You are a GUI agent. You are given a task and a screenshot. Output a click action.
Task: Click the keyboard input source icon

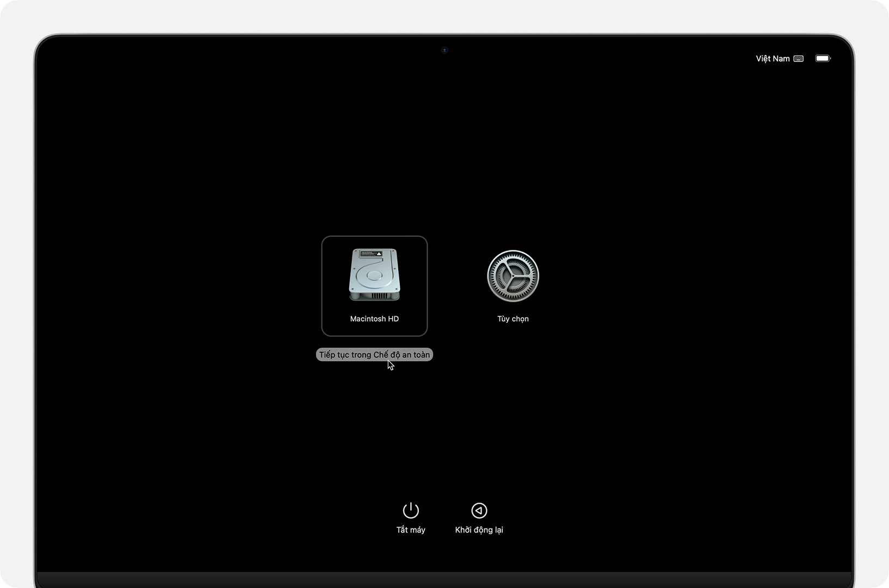click(799, 59)
